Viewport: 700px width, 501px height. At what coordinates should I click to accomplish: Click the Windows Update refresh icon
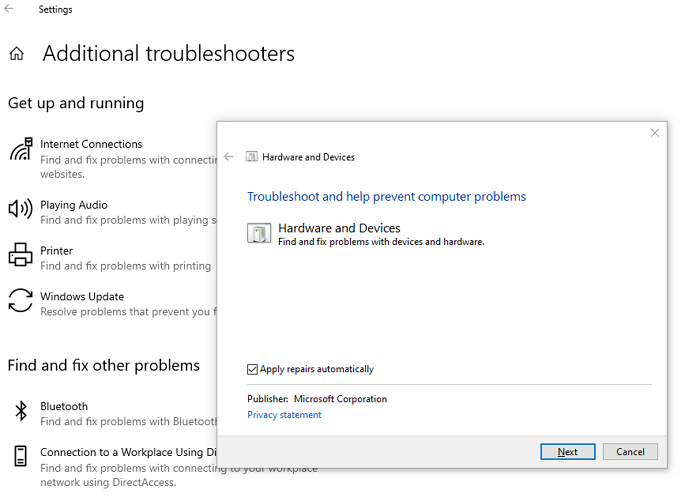(x=20, y=301)
